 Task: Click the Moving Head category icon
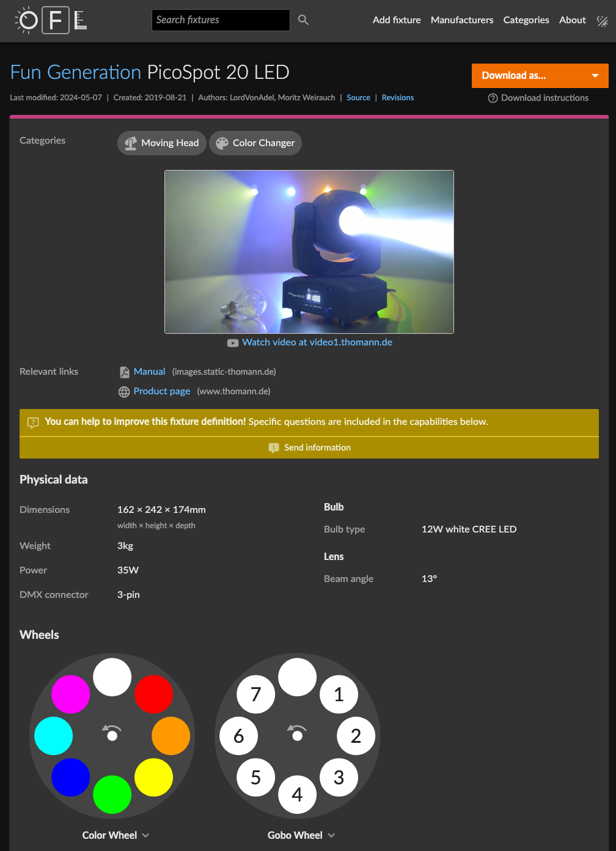click(130, 143)
